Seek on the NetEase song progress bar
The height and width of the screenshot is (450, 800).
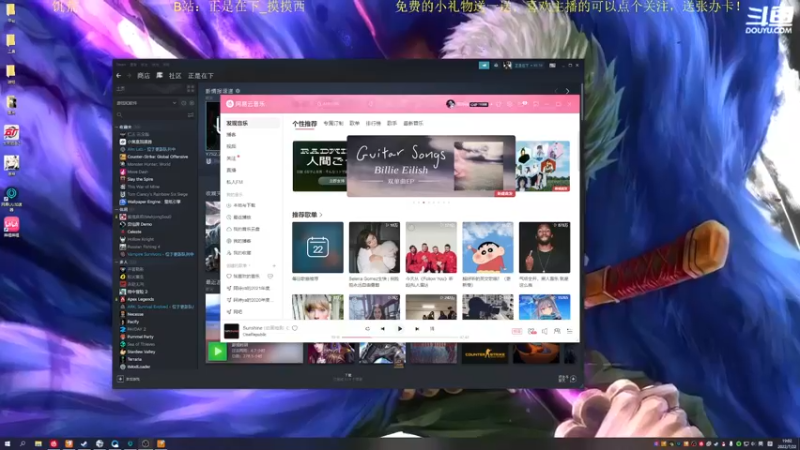[399, 337]
